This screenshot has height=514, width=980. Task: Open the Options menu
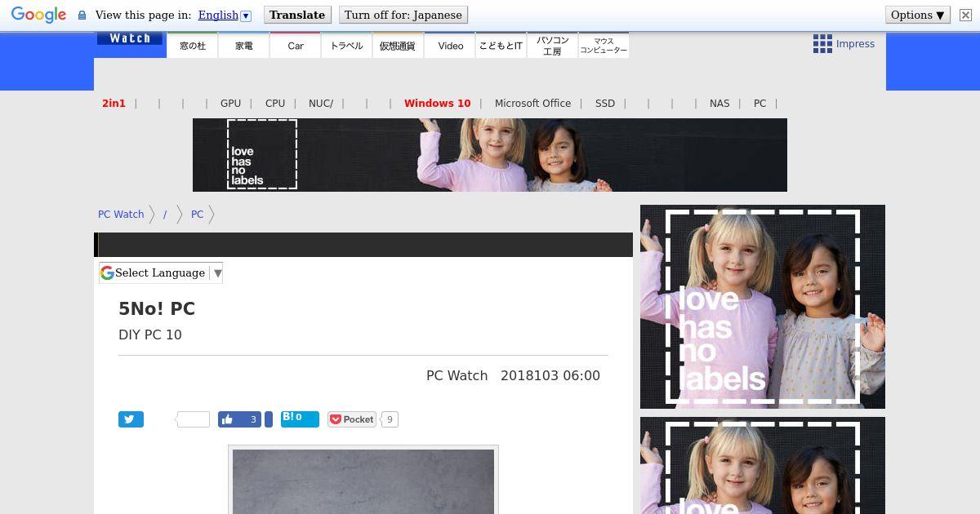tap(918, 15)
